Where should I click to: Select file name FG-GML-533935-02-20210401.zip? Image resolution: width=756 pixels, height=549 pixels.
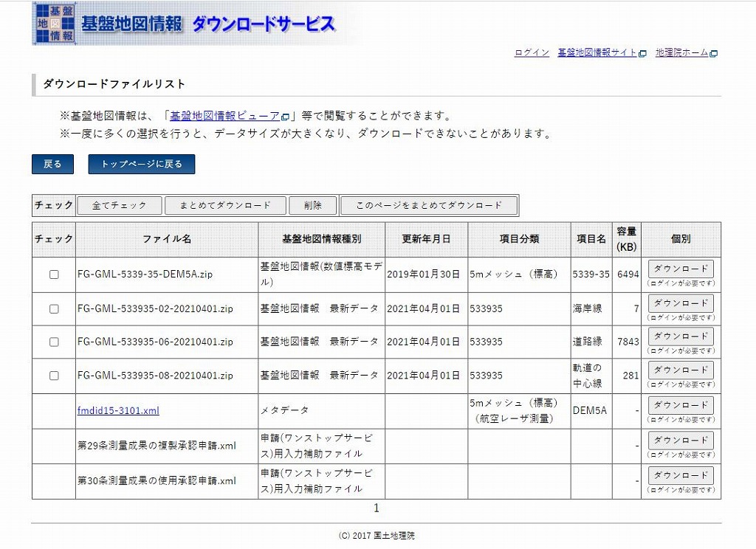click(x=155, y=309)
